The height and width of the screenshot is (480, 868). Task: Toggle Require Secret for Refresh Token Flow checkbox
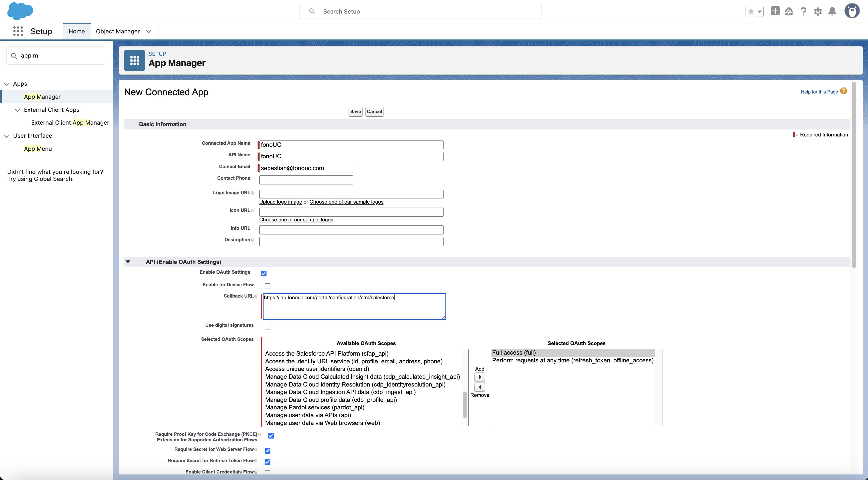click(268, 462)
